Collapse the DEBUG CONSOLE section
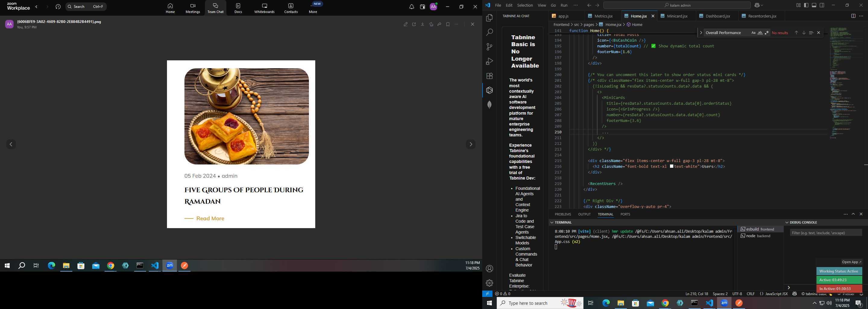This screenshot has width=868, height=309. pos(787,222)
